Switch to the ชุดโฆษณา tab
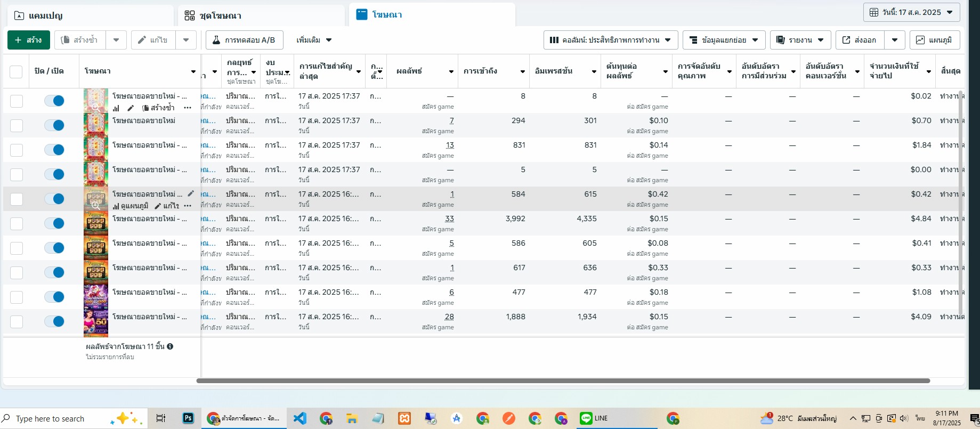This screenshot has width=980, height=429. click(261, 15)
